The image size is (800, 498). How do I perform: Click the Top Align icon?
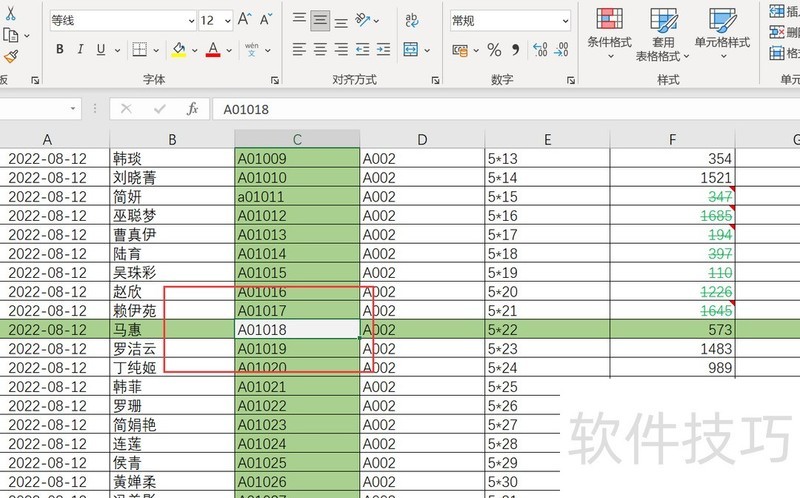point(299,20)
